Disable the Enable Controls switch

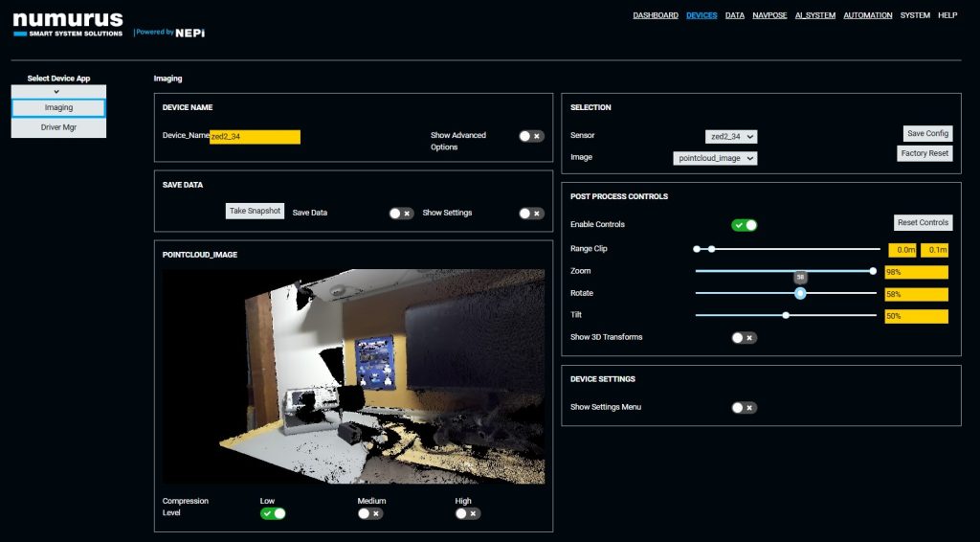[x=744, y=225]
